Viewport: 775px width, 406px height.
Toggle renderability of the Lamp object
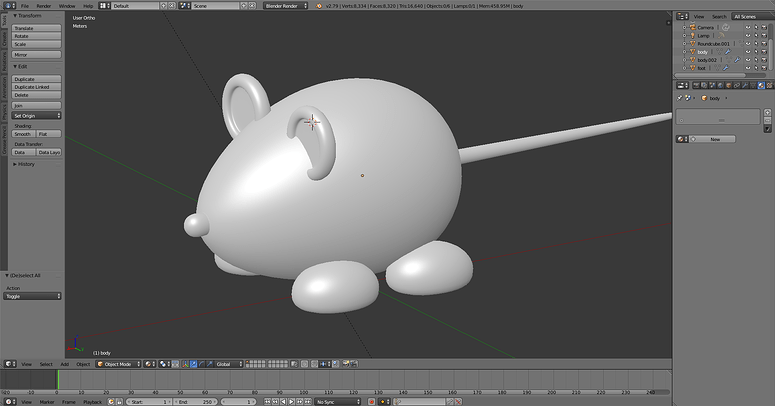[x=764, y=36]
